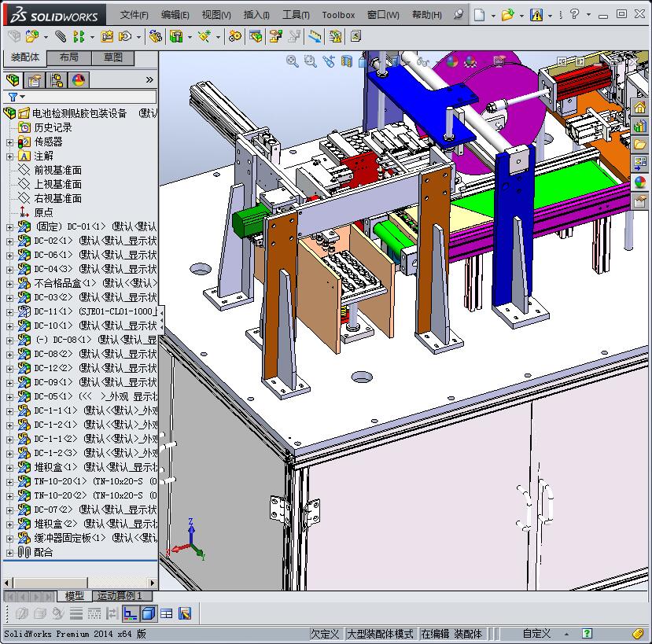Expand the 传感器 tree node
The image size is (652, 644).
[9, 142]
